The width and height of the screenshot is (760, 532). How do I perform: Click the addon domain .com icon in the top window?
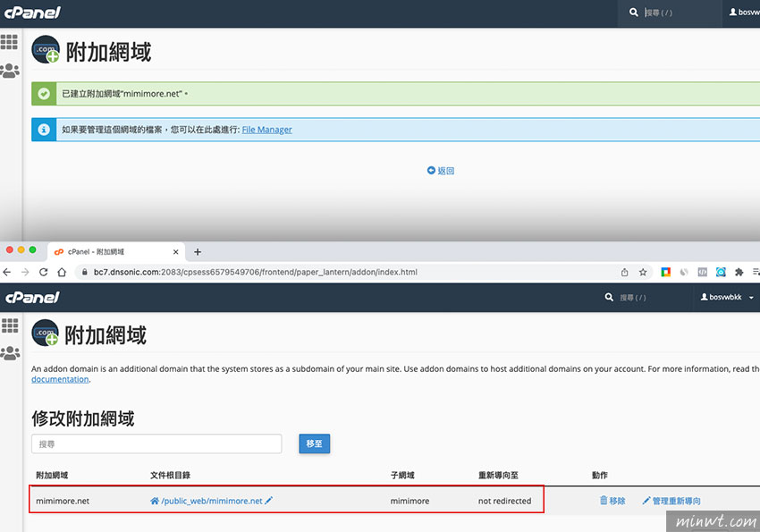(46, 49)
